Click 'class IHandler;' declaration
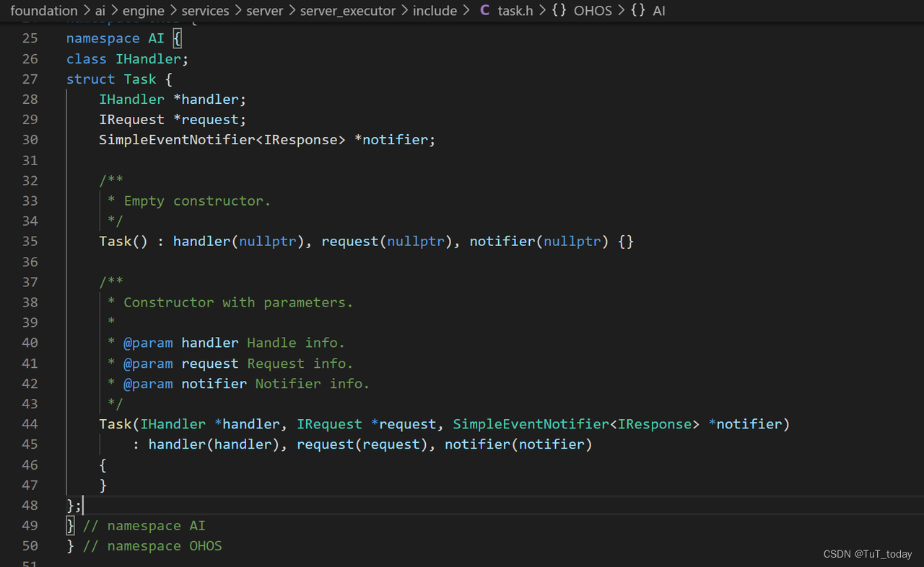This screenshot has width=924, height=567. click(128, 58)
